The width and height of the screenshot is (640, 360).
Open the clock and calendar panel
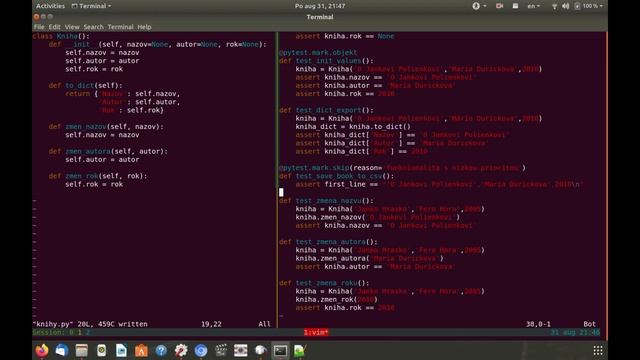point(320,6)
